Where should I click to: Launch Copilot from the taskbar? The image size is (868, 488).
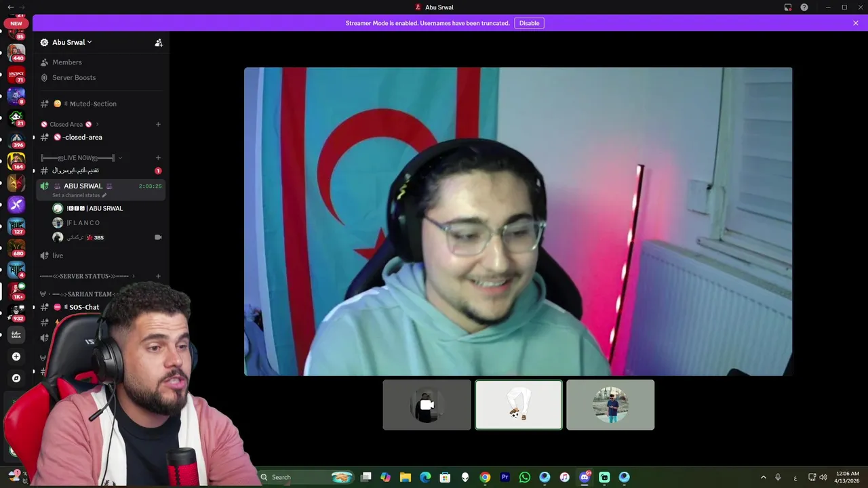385,477
